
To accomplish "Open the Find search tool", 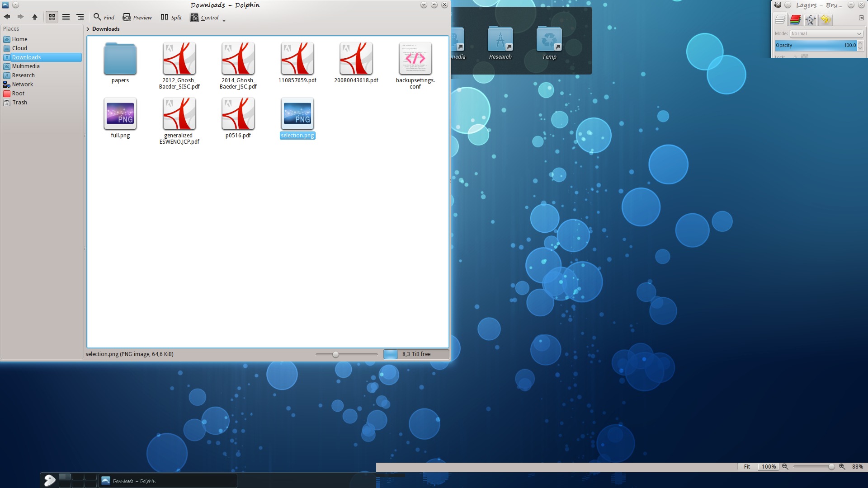I will pyautogui.click(x=104, y=17).
